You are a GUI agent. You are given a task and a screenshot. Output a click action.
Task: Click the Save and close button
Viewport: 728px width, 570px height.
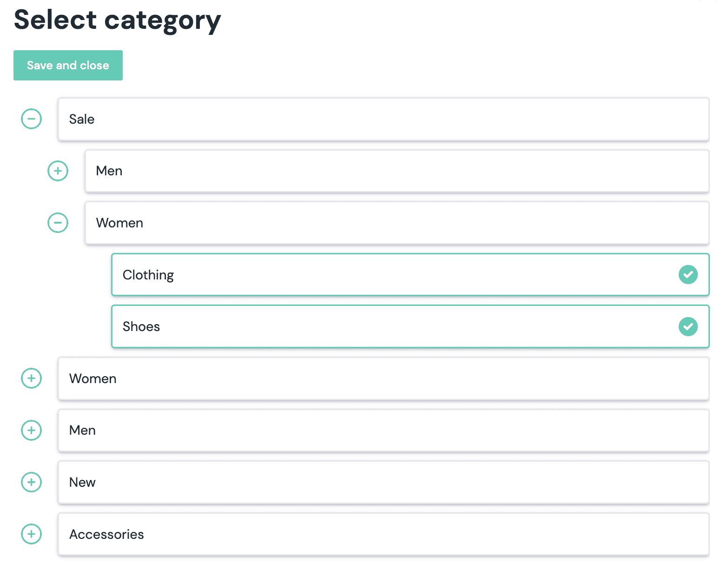click(x=68, y=65)
